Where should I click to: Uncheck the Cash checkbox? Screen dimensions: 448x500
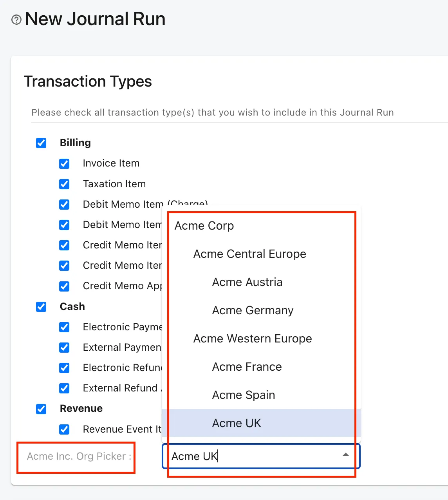pos(41,306)
